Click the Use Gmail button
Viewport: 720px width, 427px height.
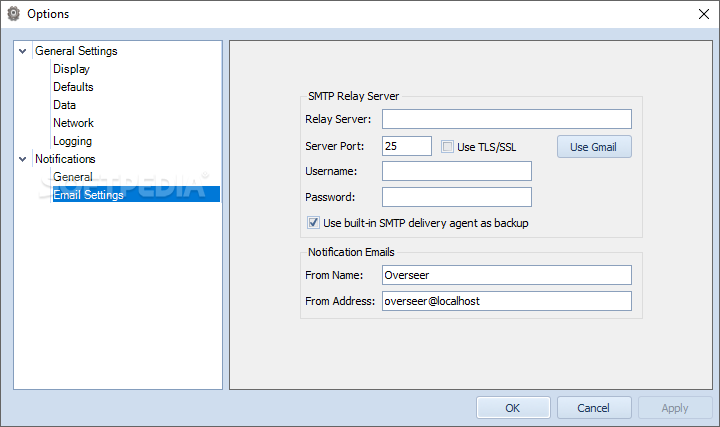point(594,147)
